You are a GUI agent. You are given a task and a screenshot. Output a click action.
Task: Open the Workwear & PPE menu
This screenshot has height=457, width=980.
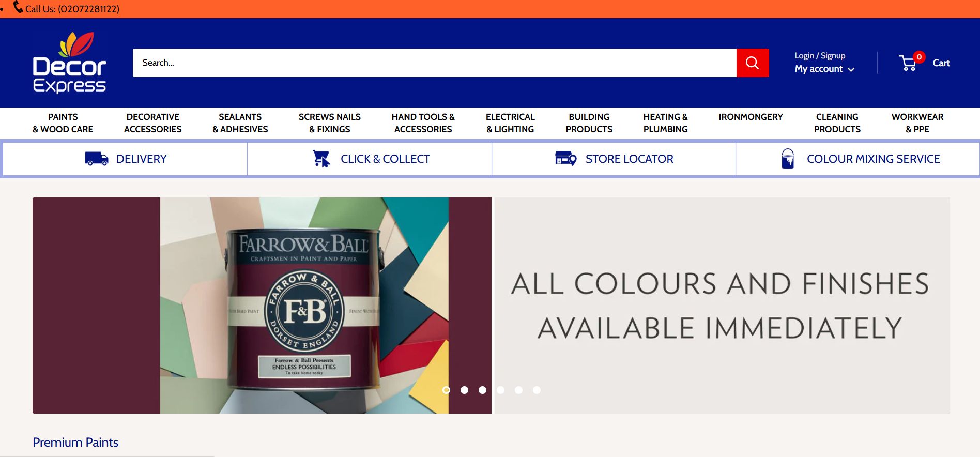coord(917,123)
